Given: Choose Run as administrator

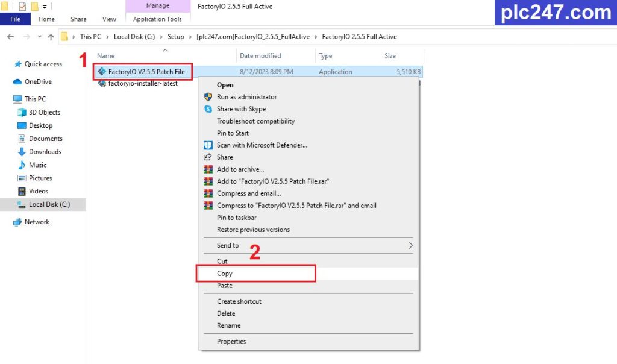Looking at the screenshot, I should (308, 97).
